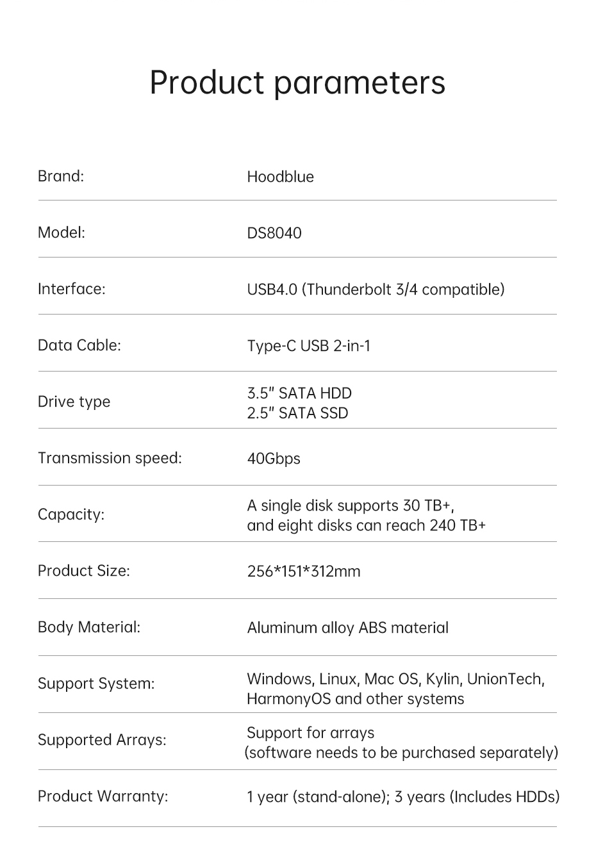
Task: Select the "DS8040" model value
Action: pos(274,233)
